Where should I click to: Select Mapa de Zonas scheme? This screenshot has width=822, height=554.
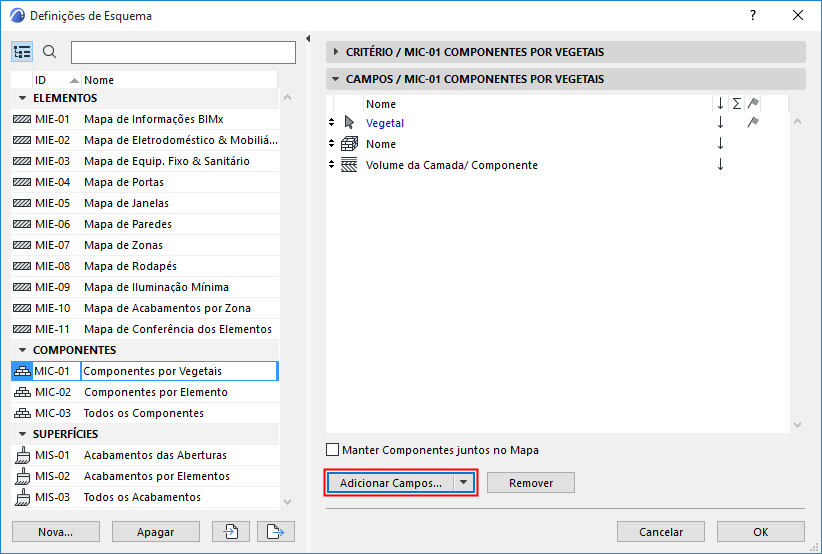[x=145, y=245]
